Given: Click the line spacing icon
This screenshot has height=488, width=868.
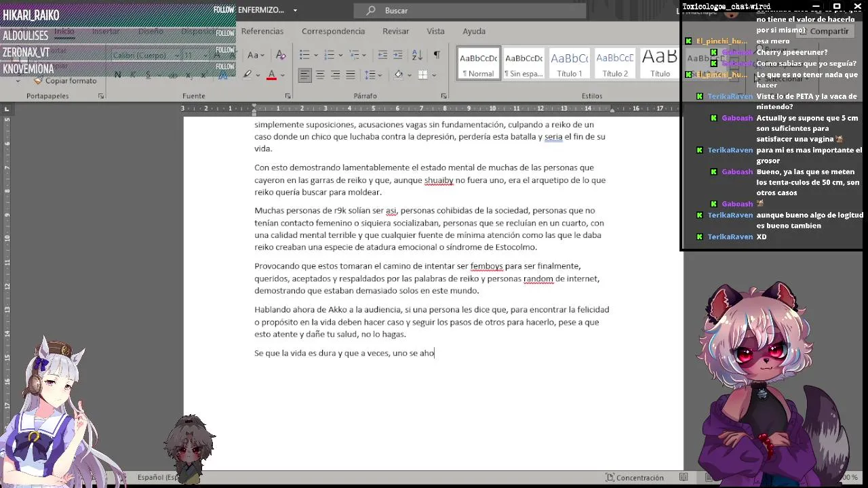Looking at the screenshot, I should [369, 75].
